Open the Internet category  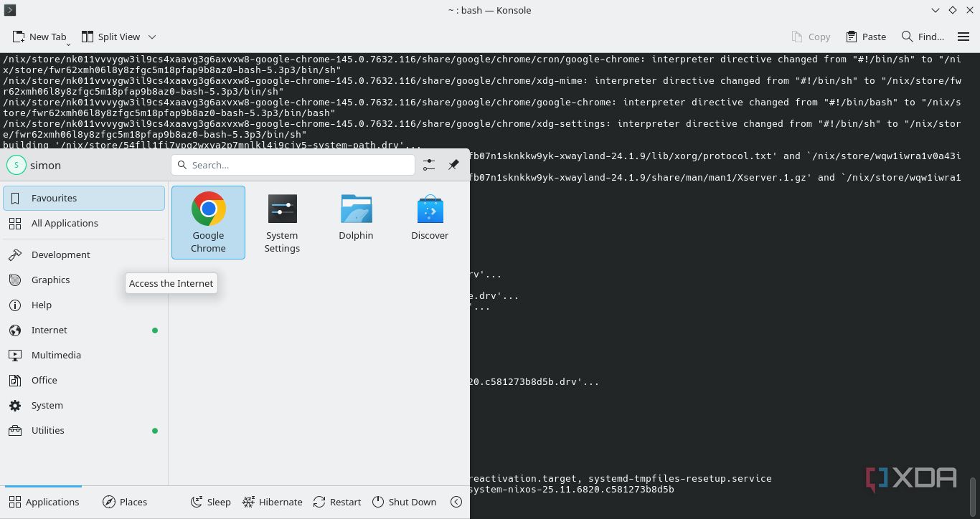84,330
